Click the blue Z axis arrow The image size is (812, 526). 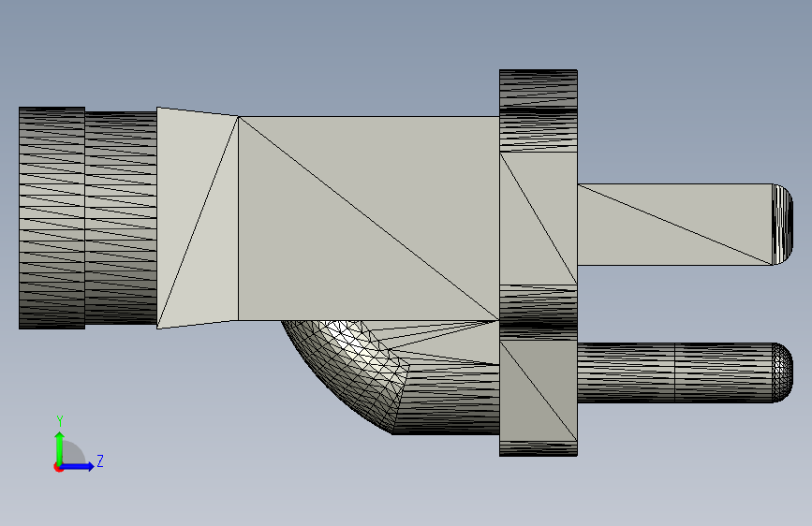(x=78, y=466)
